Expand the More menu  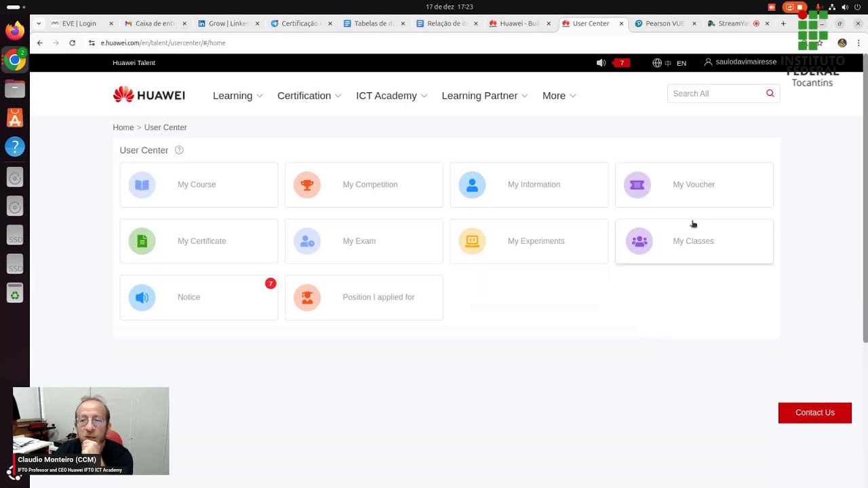click(559, 96)
